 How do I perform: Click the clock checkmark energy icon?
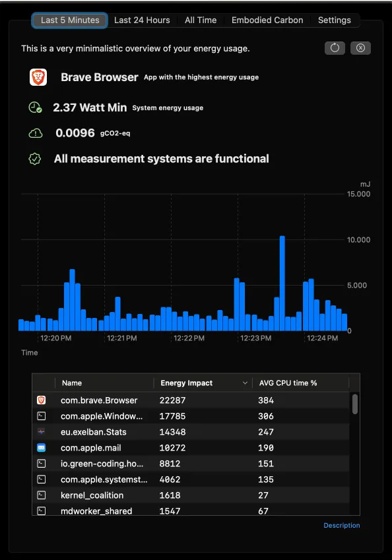click(35, 108)
